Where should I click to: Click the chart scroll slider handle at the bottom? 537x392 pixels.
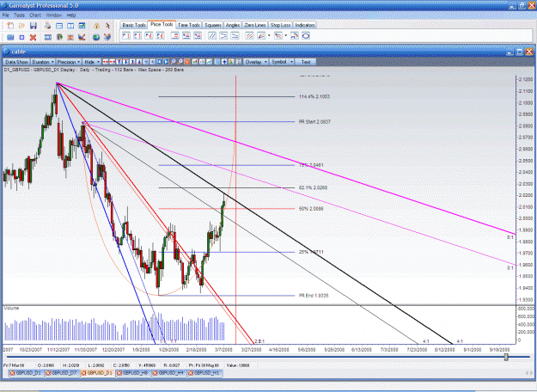[506, 357]
